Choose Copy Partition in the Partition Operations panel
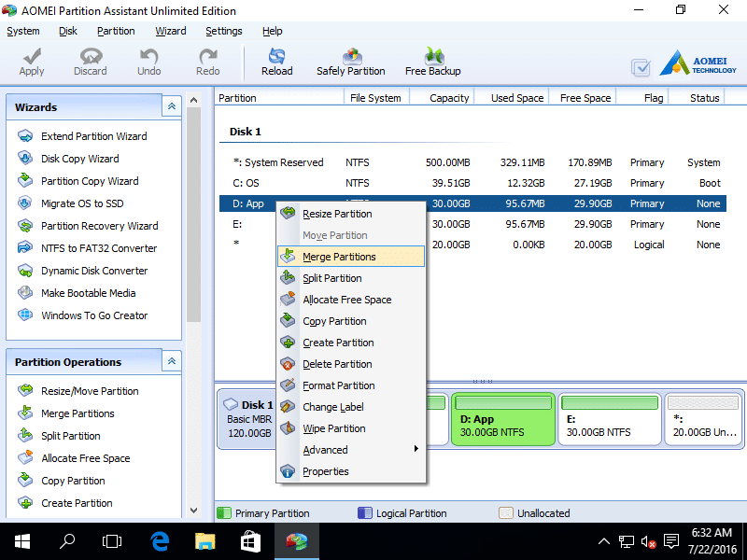The image size is (747, 560). tap(61, 481)
